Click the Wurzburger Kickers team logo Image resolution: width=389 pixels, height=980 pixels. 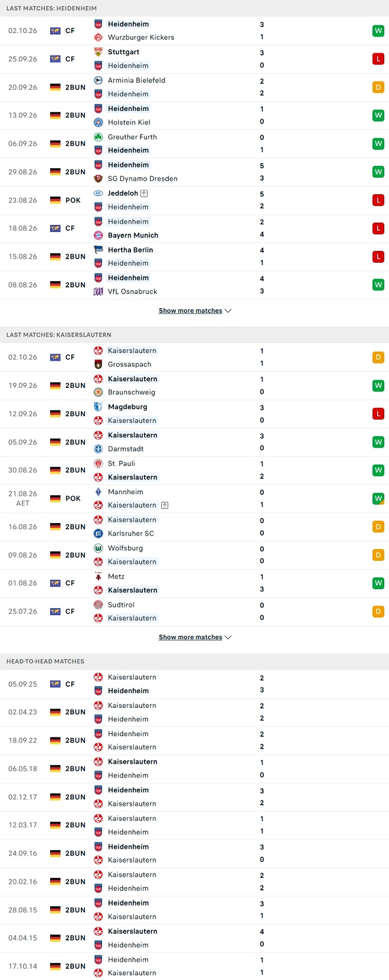tap(99, 37)
